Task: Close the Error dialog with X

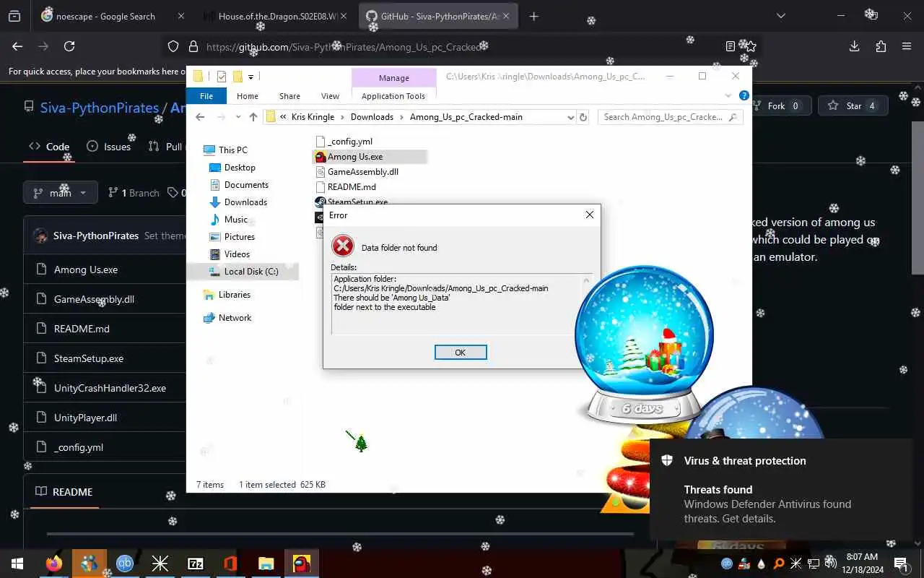Action: coord(589,215)
